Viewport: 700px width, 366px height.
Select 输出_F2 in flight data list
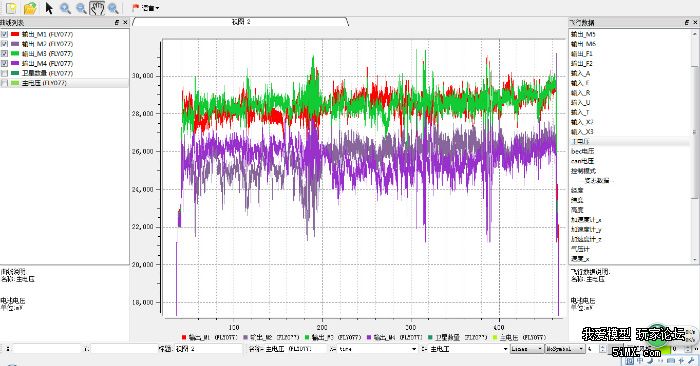(x=582, y=63)
